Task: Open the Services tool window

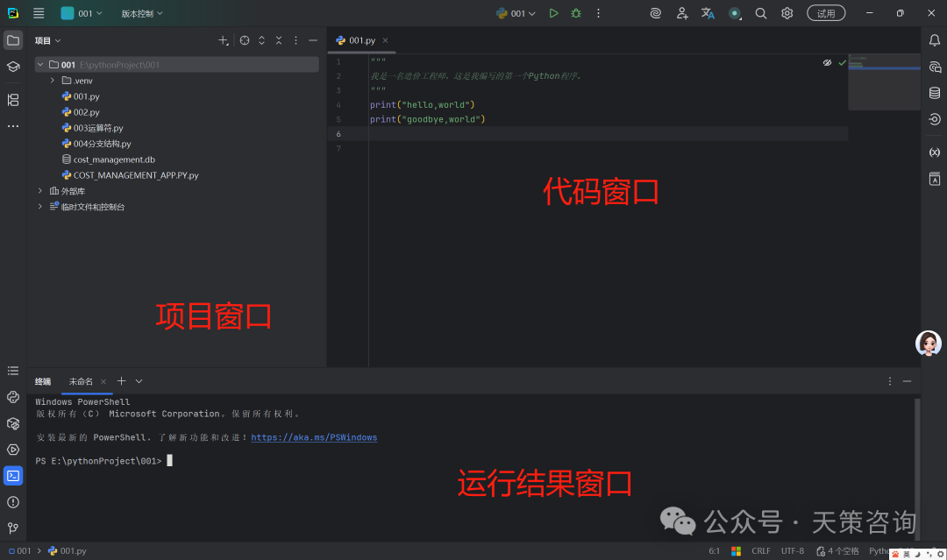Action: click(x=12, y=450)
